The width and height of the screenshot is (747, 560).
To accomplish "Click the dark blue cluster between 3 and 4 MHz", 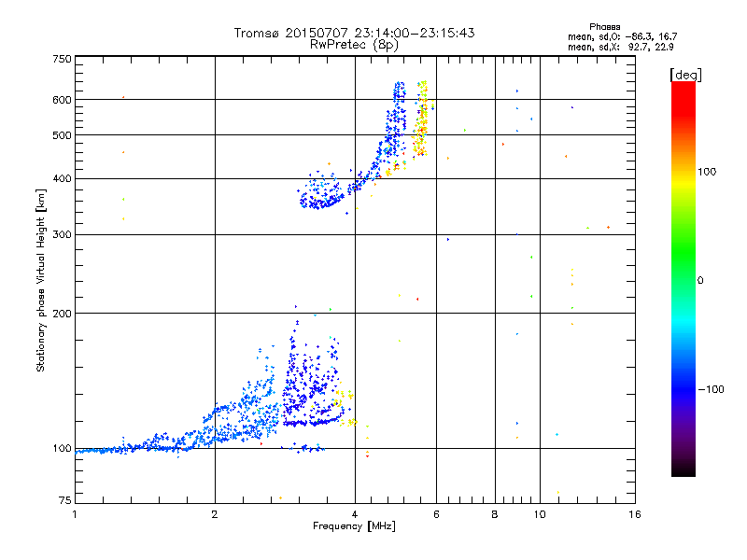I will click(x=312, y=381).
